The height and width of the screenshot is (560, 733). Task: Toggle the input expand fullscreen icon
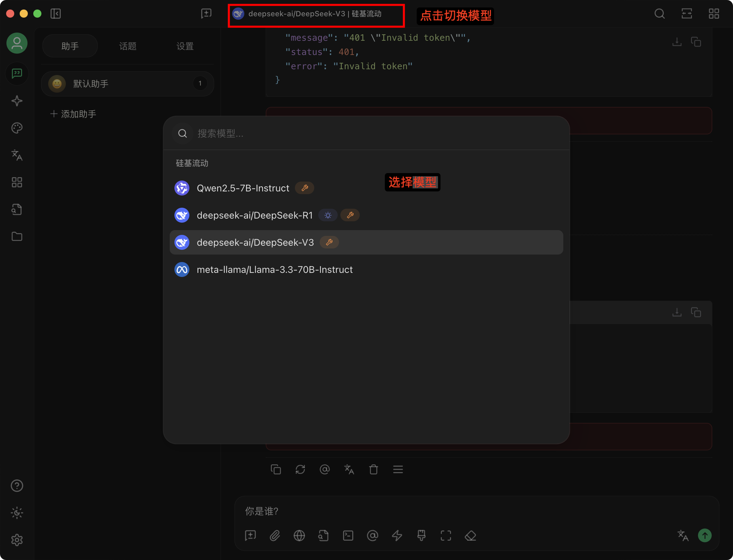click(446, 536)
